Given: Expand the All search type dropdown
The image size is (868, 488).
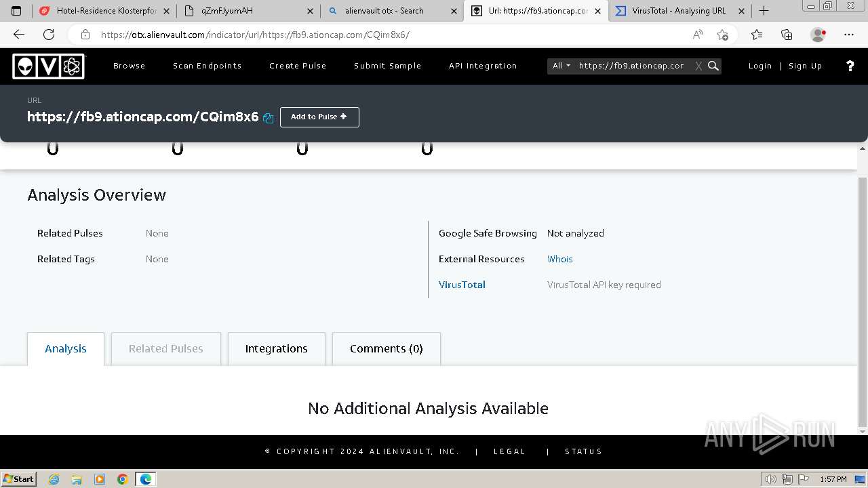Looking at the screenshot, I should [561, 66].
